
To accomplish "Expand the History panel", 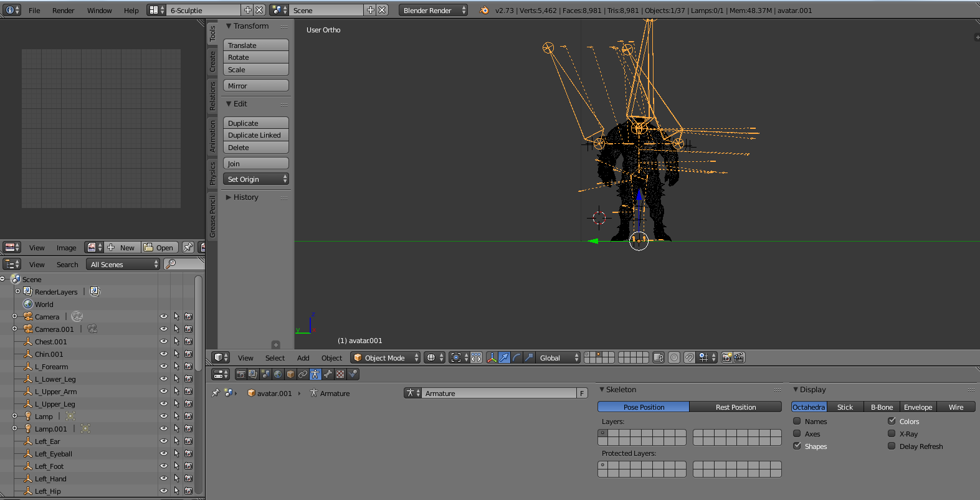I will [245, 197].
